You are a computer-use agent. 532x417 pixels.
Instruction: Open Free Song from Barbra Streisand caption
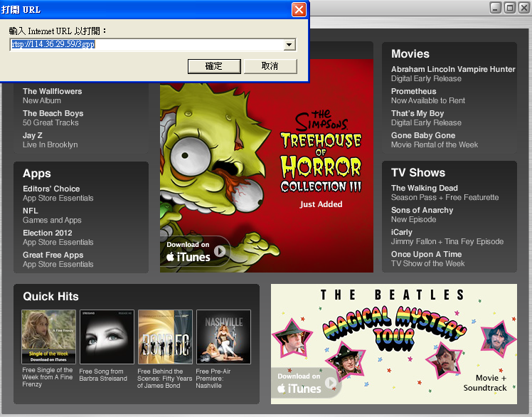103,375
